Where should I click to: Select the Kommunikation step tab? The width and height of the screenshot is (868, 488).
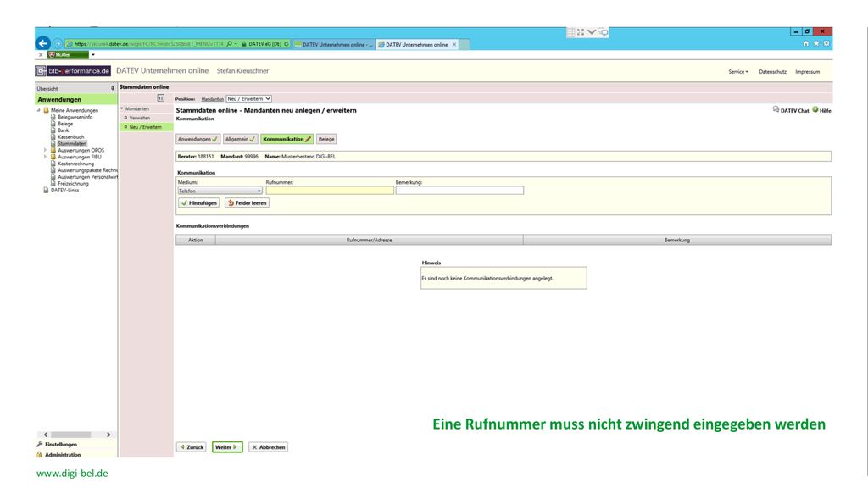coord(287,139)
